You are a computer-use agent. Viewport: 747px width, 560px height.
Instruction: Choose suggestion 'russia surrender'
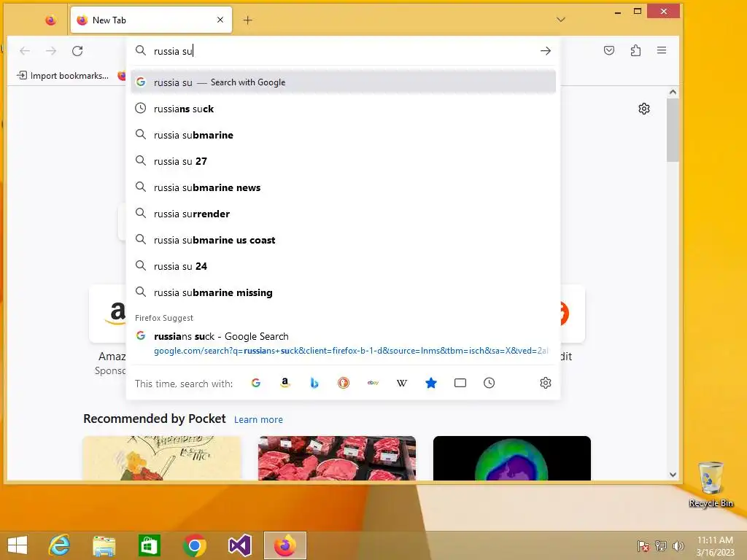[x=343, y=214]
